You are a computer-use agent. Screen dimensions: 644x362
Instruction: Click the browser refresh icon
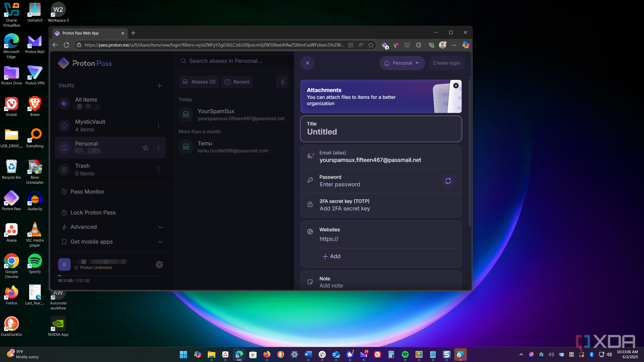click(x=66, y=45)
